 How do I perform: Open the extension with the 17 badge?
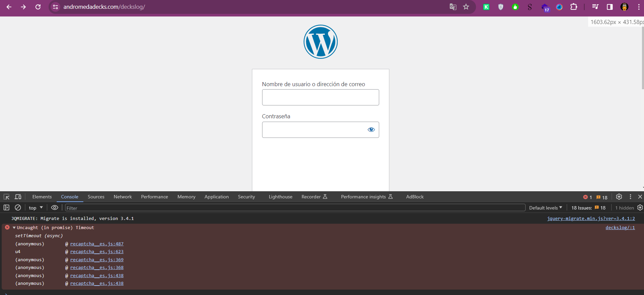[545, 7]
